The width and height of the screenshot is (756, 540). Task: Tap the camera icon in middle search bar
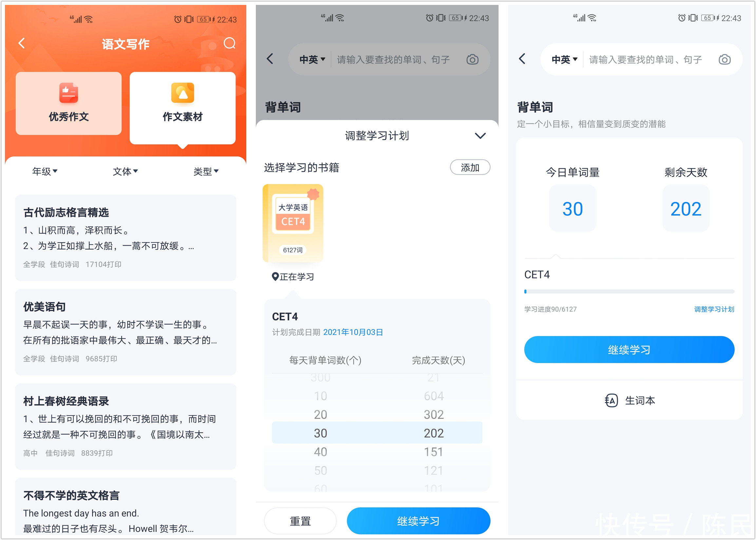(x=472, y=59)
